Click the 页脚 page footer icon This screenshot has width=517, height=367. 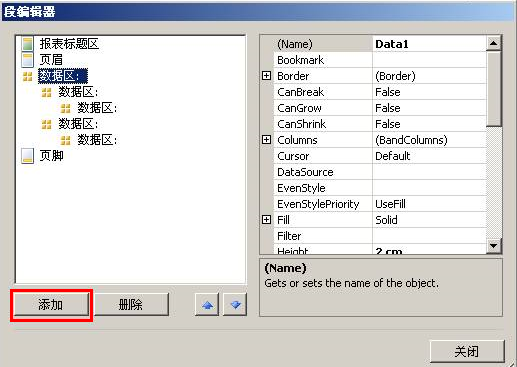click(x=28, y=156)
